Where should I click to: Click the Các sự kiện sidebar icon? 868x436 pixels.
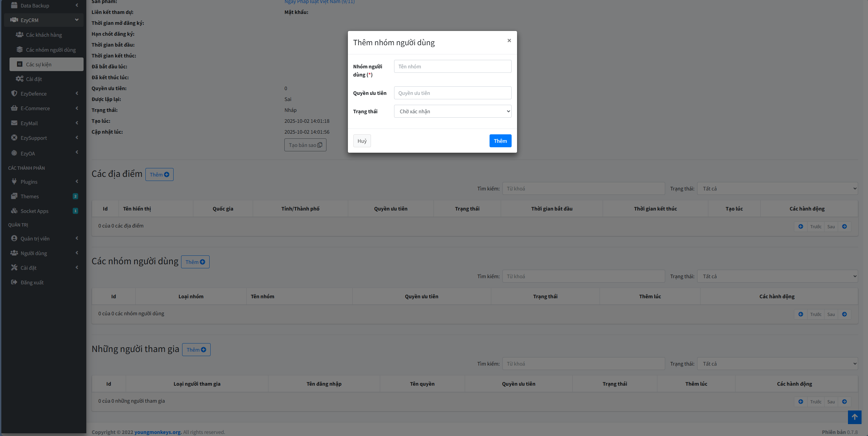(x=20, y=64)
